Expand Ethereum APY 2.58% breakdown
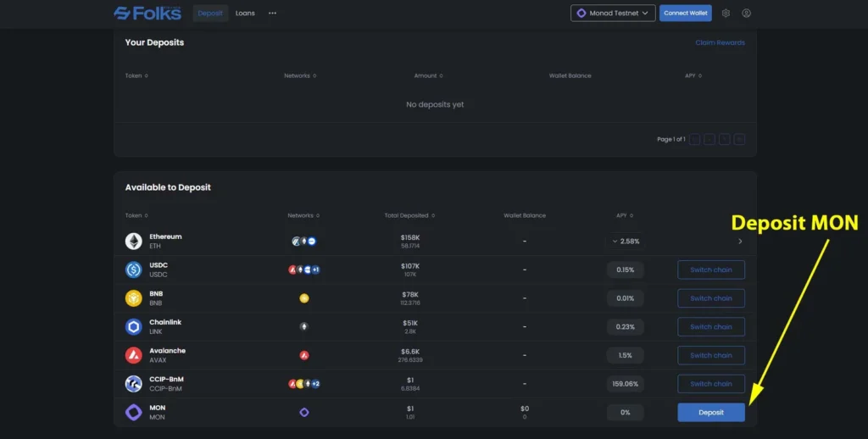 625,242
